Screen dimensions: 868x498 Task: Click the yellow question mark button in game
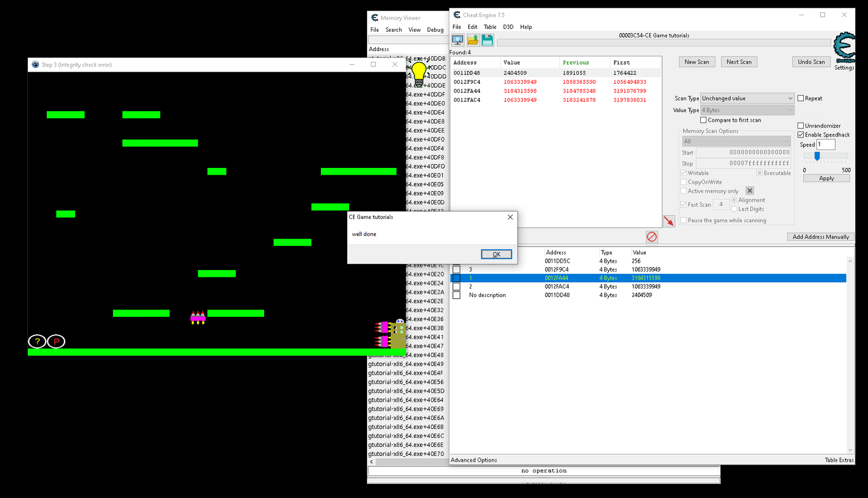pyautogui.click(x=37, y=341)
